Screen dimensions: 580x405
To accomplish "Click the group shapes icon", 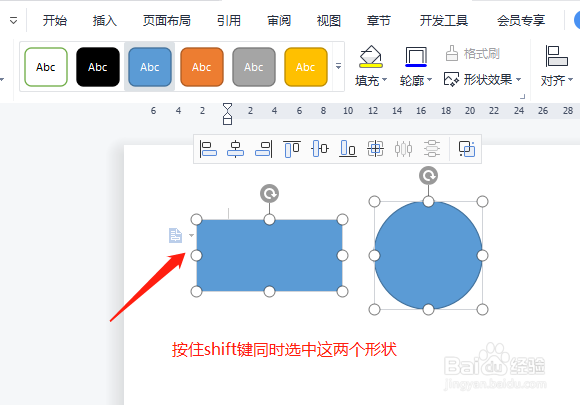I will tap(467, 149).
